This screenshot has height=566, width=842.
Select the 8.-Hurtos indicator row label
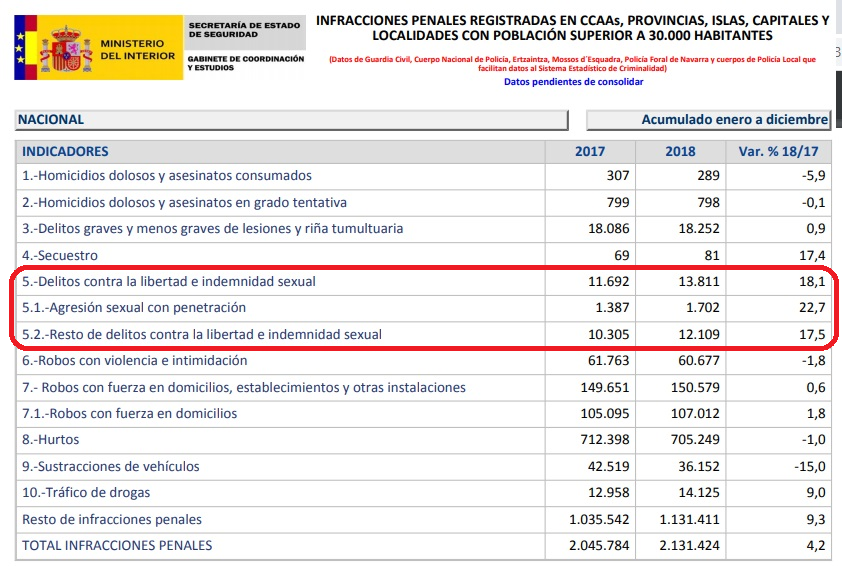51,440
